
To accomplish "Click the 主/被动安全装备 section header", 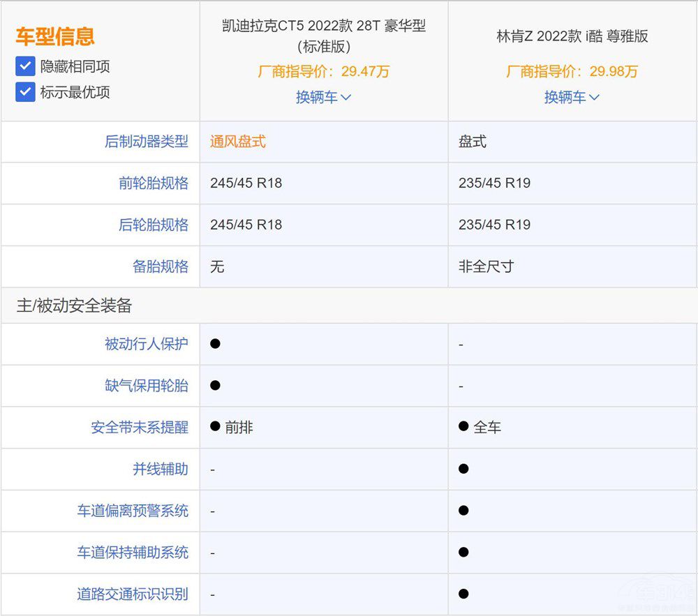I will (75, 306).
